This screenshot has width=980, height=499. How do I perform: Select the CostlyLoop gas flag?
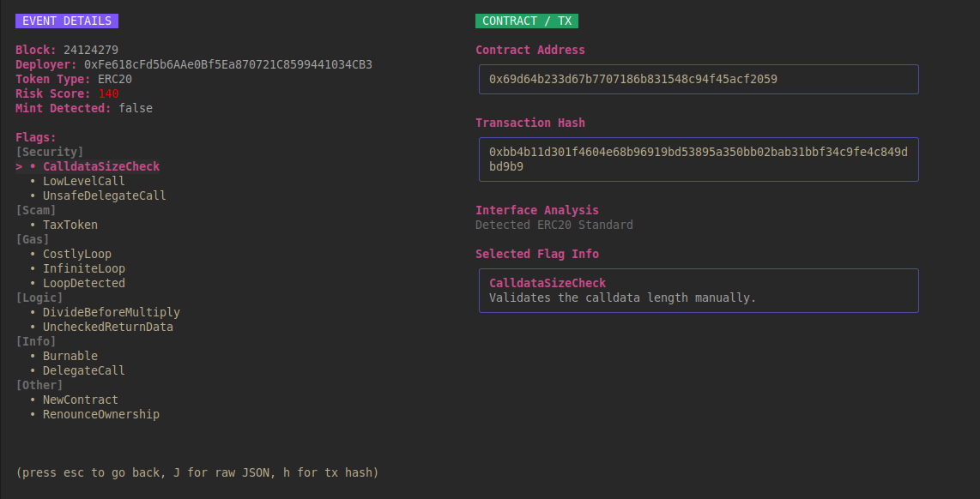click(76, 254)
